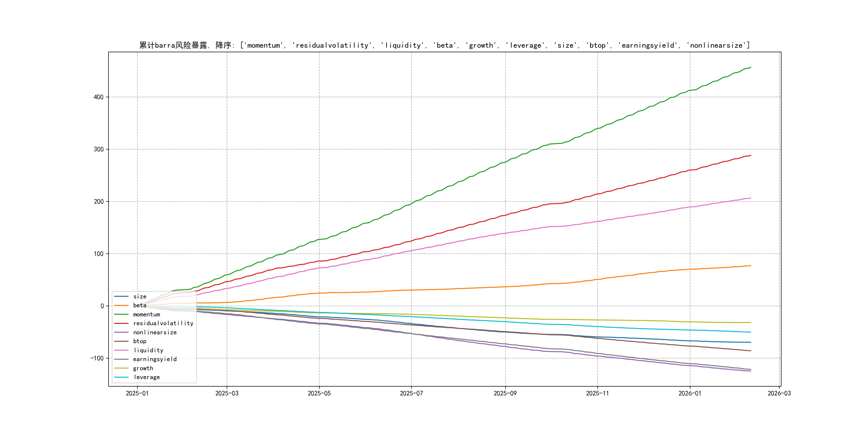Click the red residualvolatility legend swatch
The height and width of the screenshot is (434, 868).
(121, 323)
